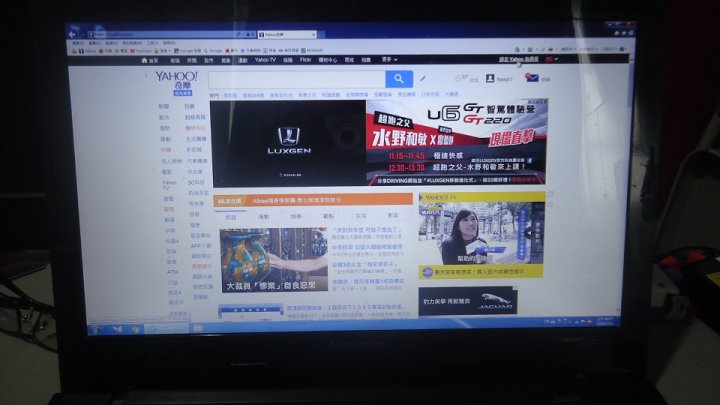Image resolution: width=720 pixels, height=405 pixels.
Task: Close the Yahoo奇摩 browser tab
Action: click(314, 34)
